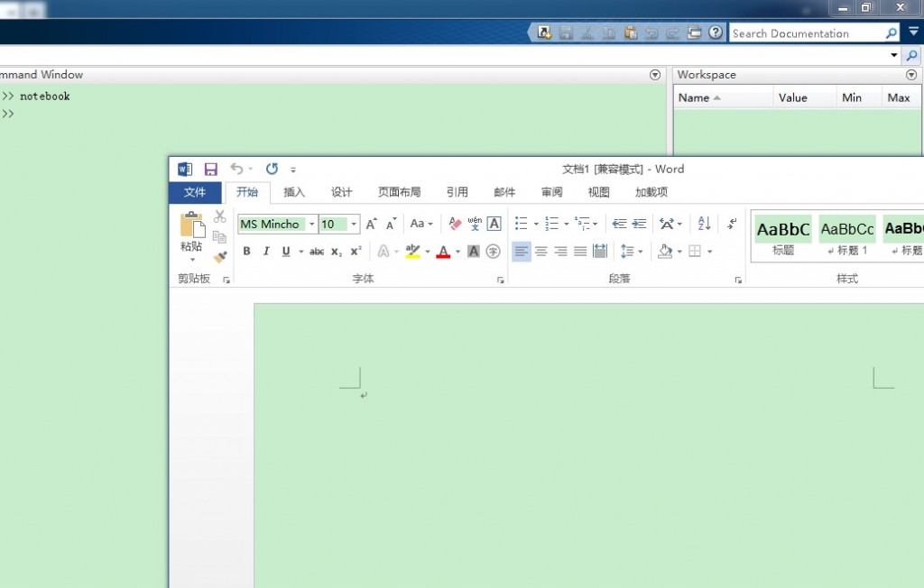The image size is (924, 588).
Task: Open the Font dialog launcher
Action: pos(500,280)
